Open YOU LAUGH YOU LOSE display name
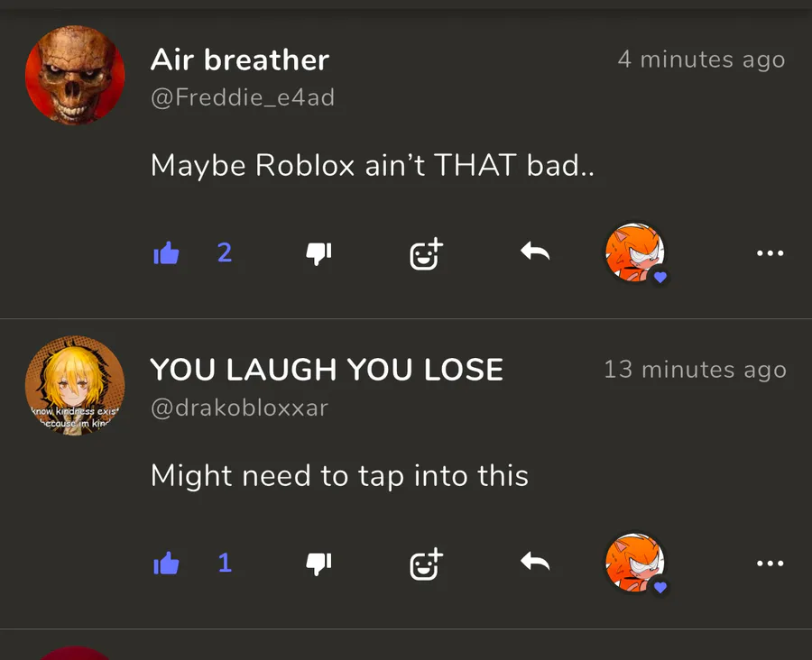The image size is (812, 660). [x=327, y=370]
